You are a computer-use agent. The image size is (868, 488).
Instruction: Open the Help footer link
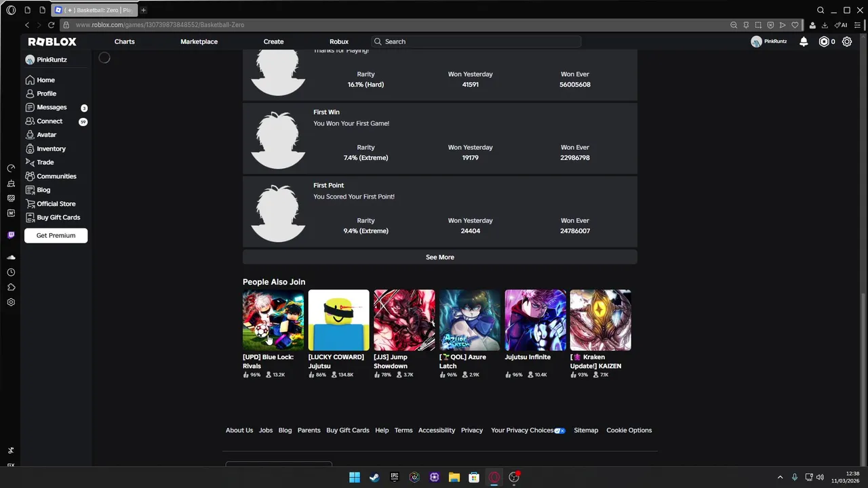pos(382,430)
